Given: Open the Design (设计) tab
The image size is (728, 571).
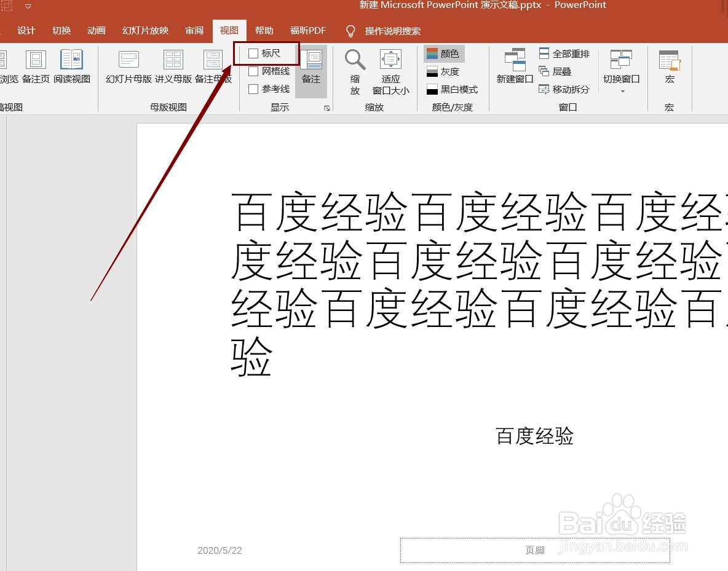Looking at the screenshot, I should click(x=26, y=31).
